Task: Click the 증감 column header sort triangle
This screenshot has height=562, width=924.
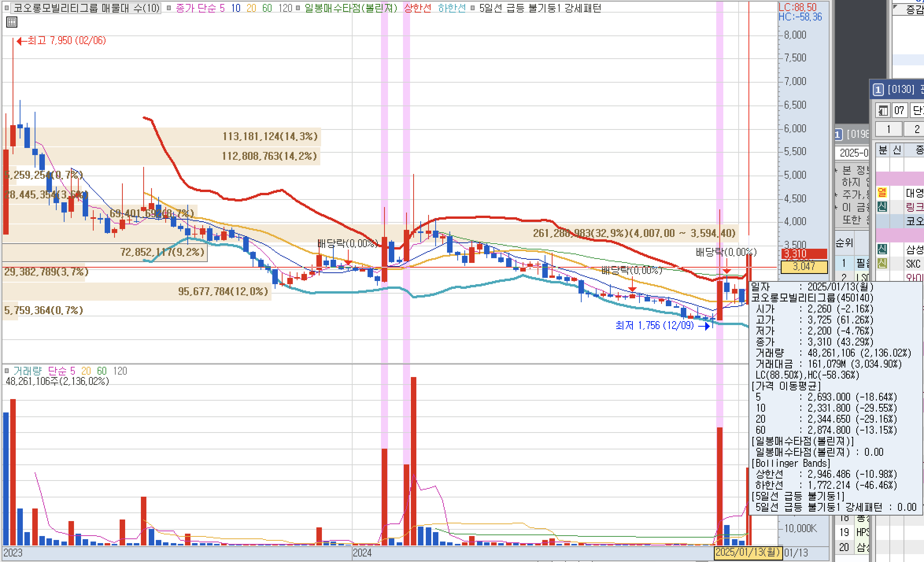Action: 896,7
